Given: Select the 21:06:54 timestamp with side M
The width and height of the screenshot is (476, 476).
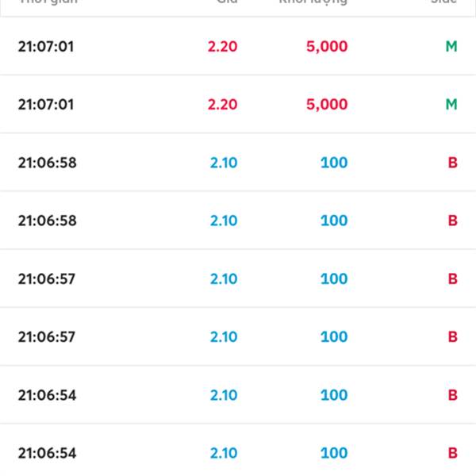Looking at the screenshot, I should [x=48, y=395].
